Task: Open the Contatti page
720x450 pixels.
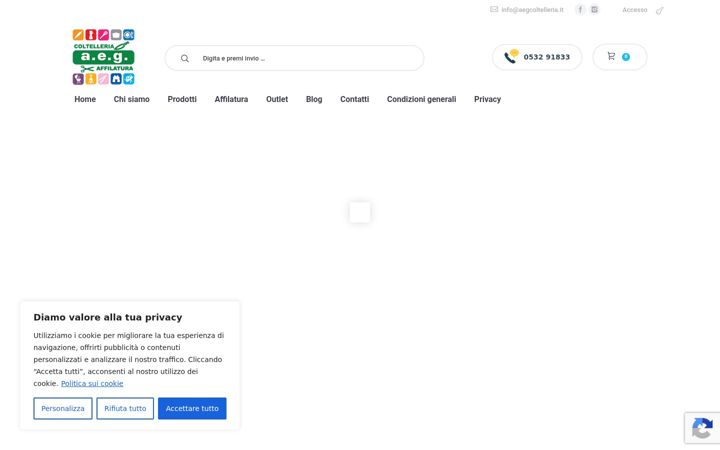Action: tap(354, 99)
